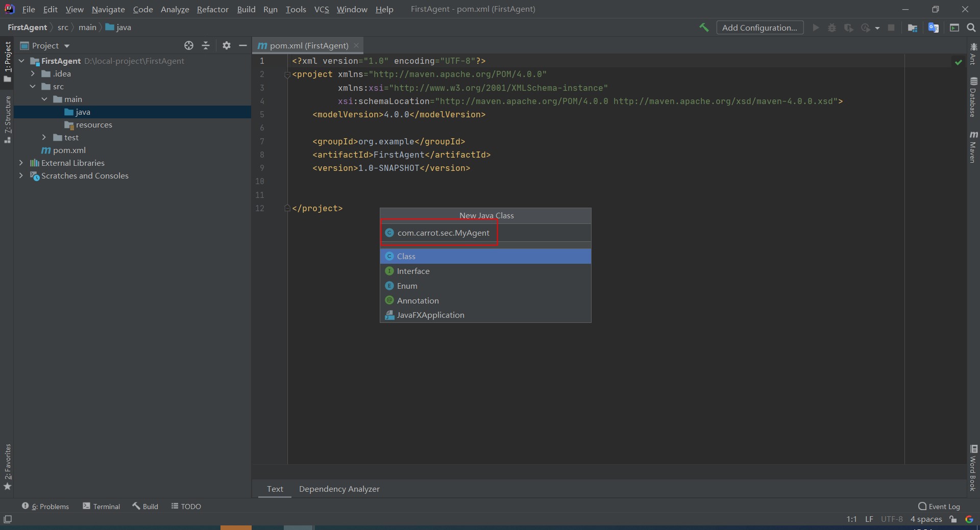
Task: Open Project Structure icon in toolbar
Action: coord(913,28)
